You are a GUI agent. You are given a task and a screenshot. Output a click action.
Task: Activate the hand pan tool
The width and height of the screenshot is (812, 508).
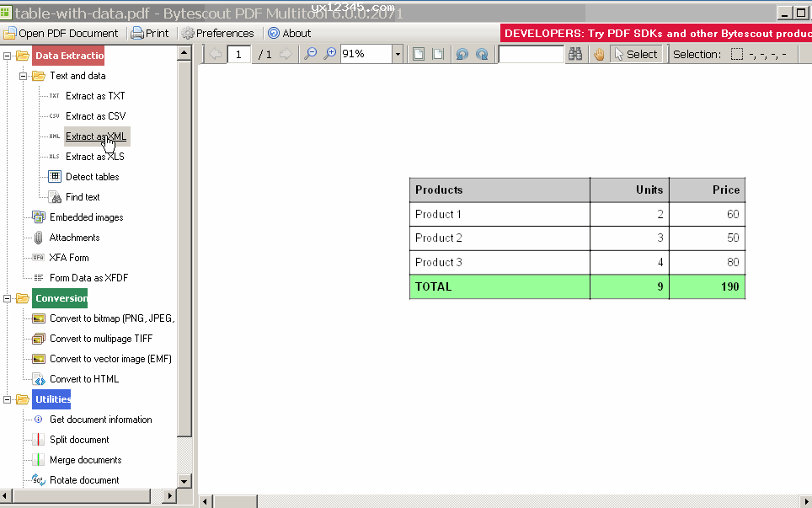click(x=599, y=54)
